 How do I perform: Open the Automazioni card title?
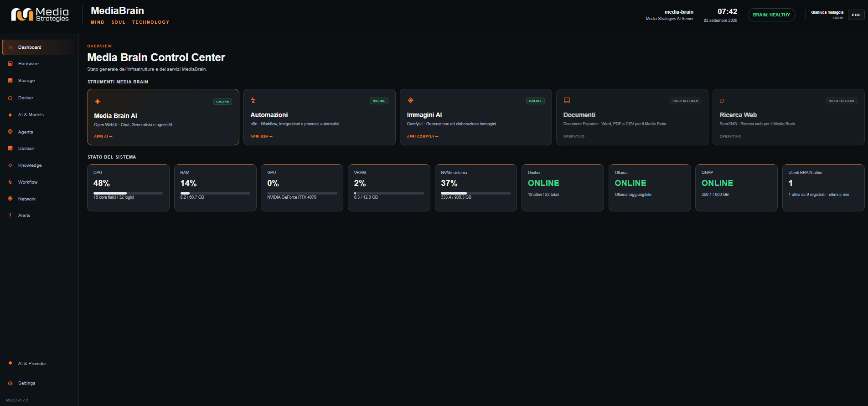pos(269,115)
